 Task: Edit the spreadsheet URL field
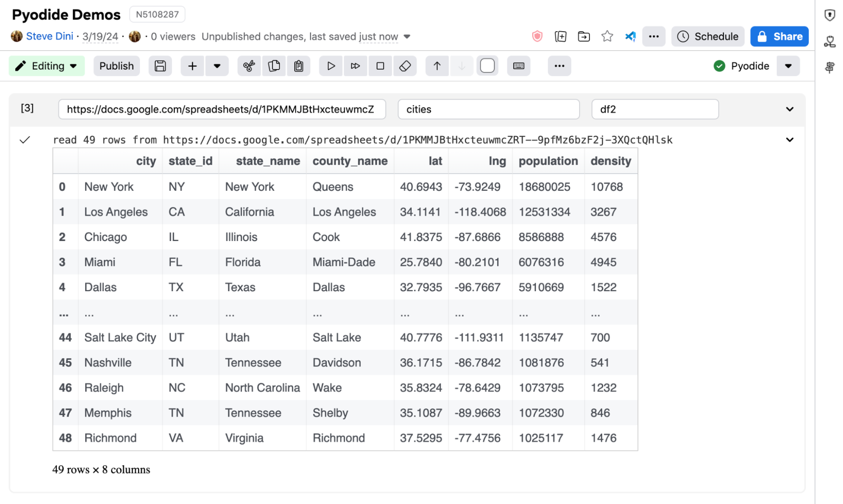[x=222, y=109]
